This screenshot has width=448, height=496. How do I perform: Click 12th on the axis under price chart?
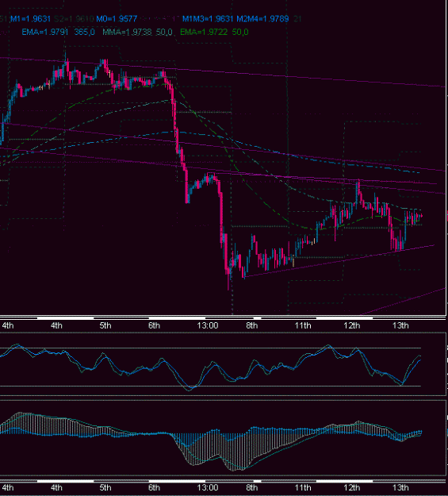pyautogui.click(x=351, y=325)
